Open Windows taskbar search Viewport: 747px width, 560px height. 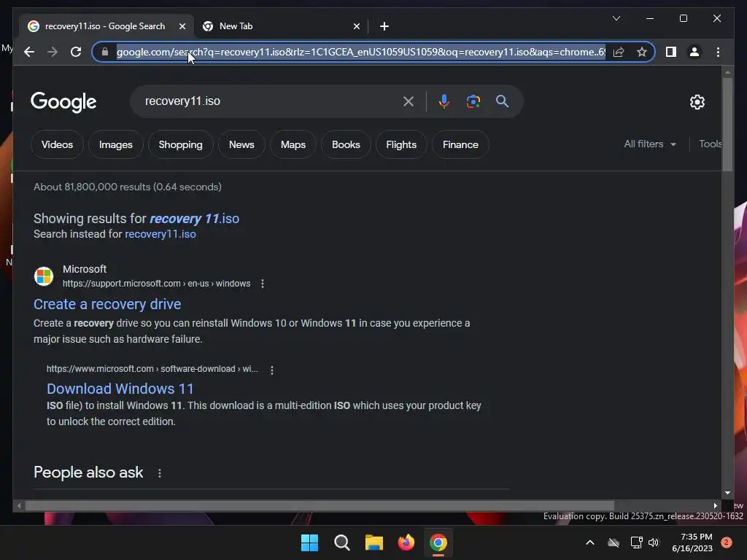[342, 542]
